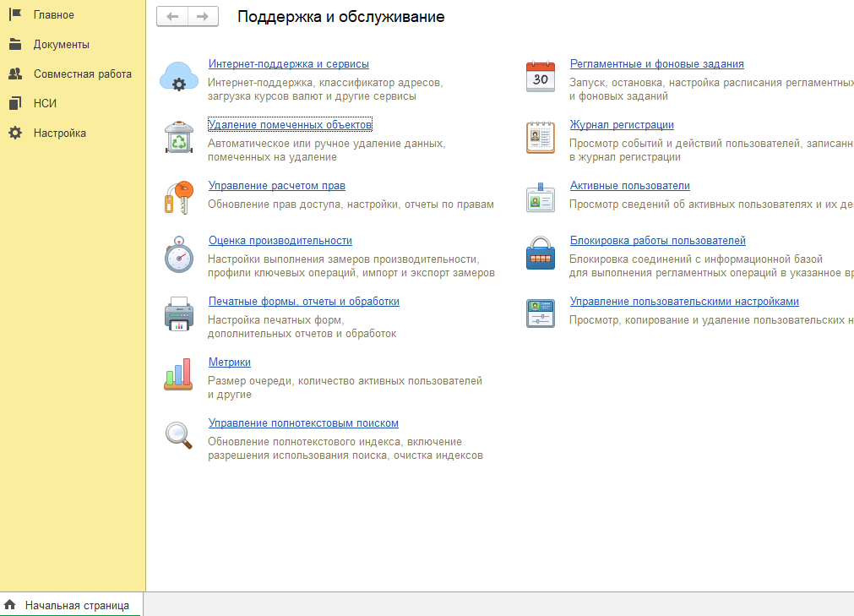Click the bar chart Metrics icon
The image size is (854, 616).
tap(178, 375)
